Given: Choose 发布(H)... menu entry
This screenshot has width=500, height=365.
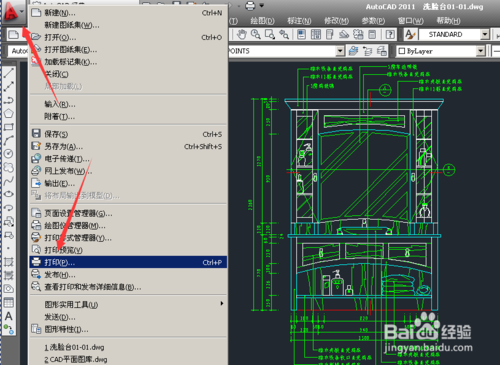Looking at the screenshot, I should click(128, 275).
